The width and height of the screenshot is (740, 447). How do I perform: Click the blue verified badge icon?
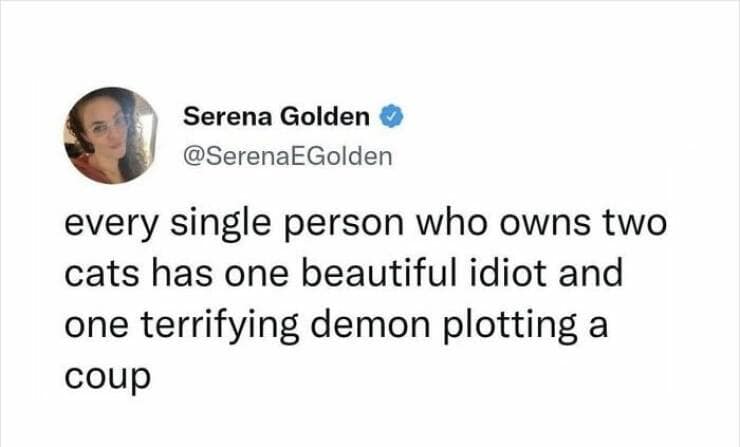point(393,118)
